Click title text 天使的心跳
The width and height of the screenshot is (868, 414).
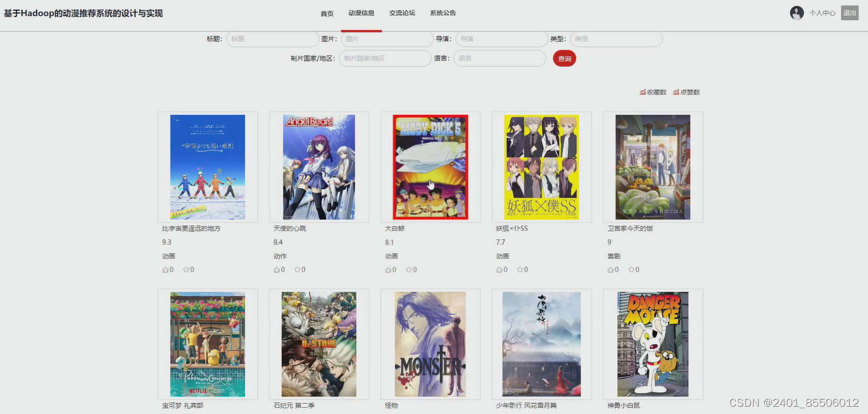click(x=290, y=229)
